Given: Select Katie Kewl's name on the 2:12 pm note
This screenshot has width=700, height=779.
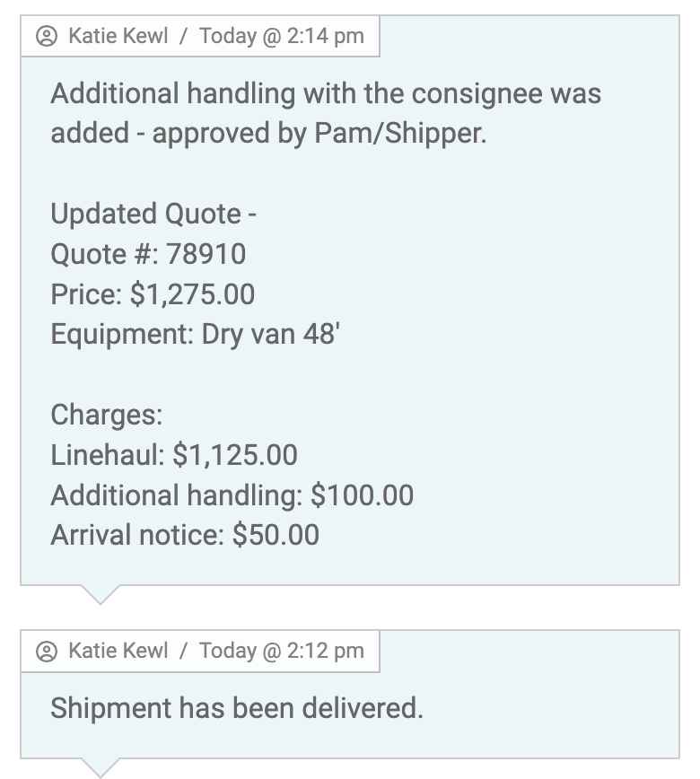Looking at the screenshot, I should 118,651.
